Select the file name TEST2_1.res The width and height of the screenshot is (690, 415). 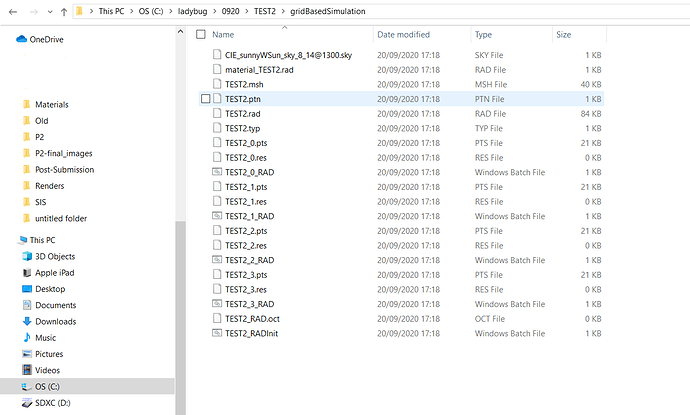(246, 202)
